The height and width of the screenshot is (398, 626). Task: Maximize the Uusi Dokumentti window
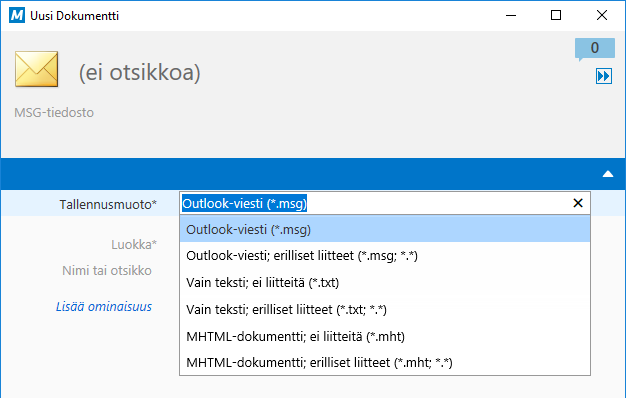coord(556,15)
